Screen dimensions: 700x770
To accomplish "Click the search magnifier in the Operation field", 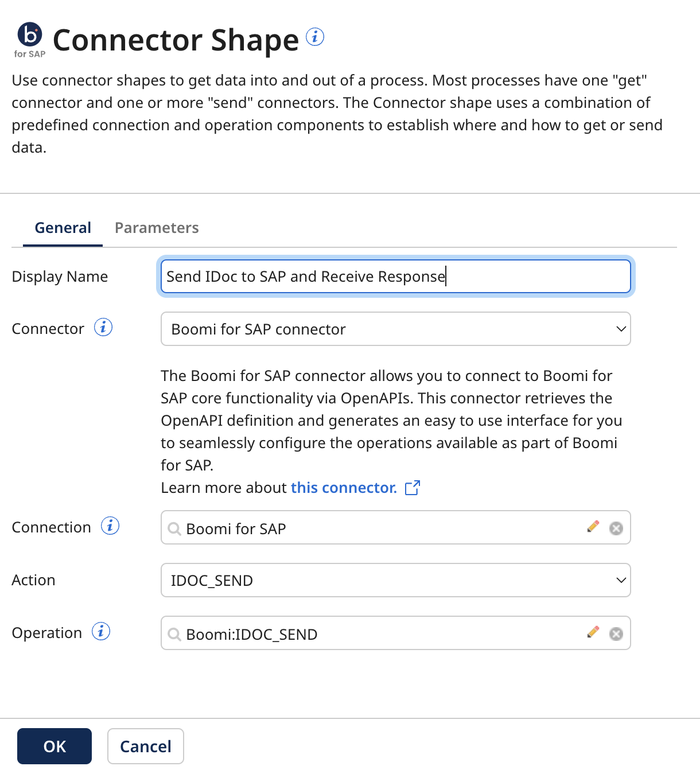I will click(x=174, y=634).
